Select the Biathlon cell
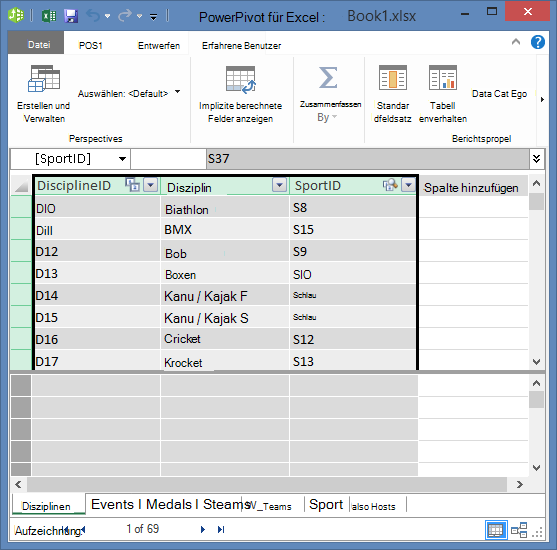 [x=225, y=207]
